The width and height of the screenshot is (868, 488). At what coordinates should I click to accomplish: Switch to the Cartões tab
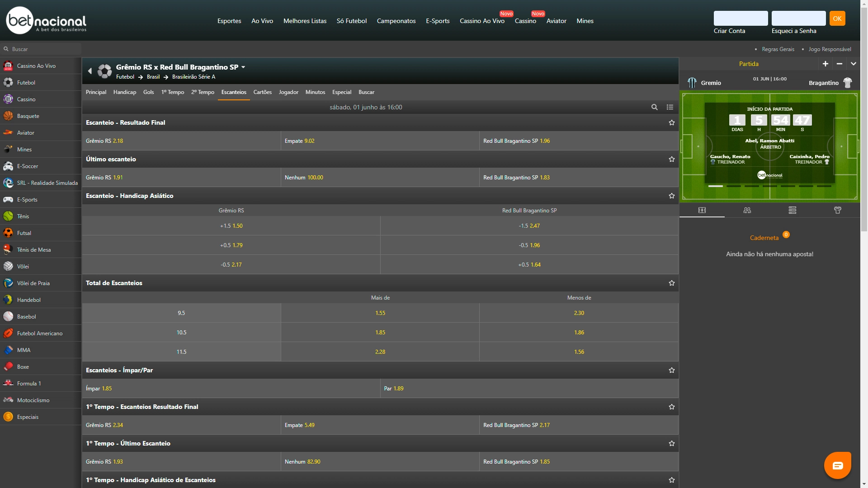[x=263, y=92]
